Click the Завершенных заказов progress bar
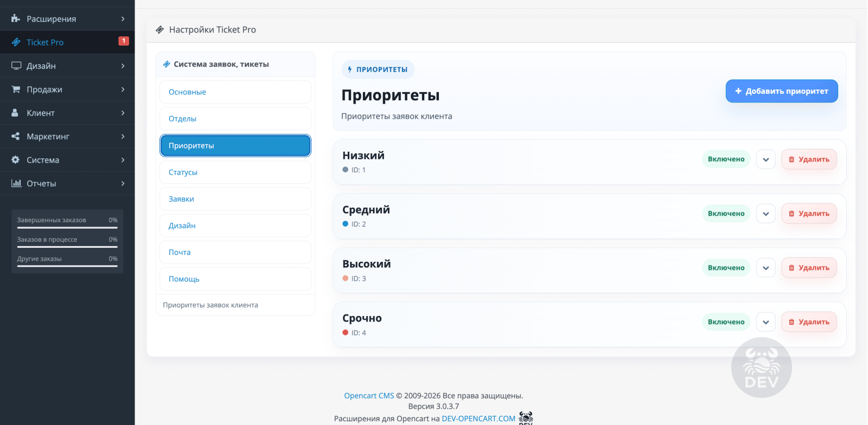868x425 pixels. 67,228
